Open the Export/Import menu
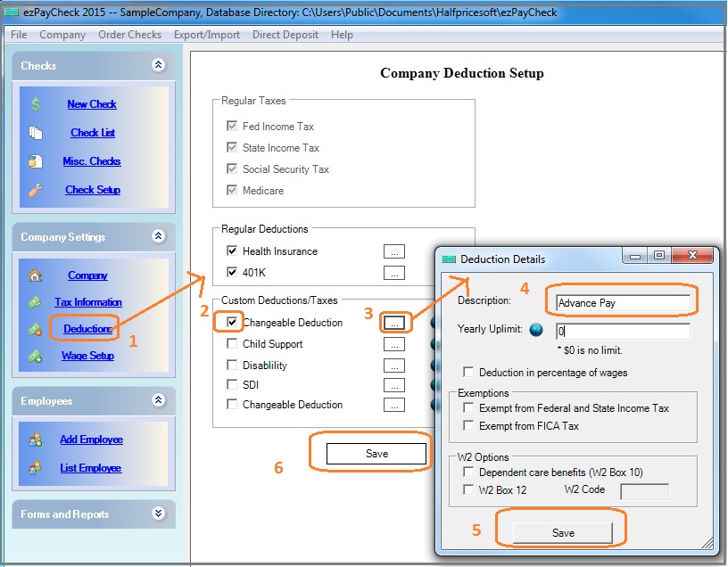This screenshot has width=728, height=567. pyautogui.click(x=207, y=35)
